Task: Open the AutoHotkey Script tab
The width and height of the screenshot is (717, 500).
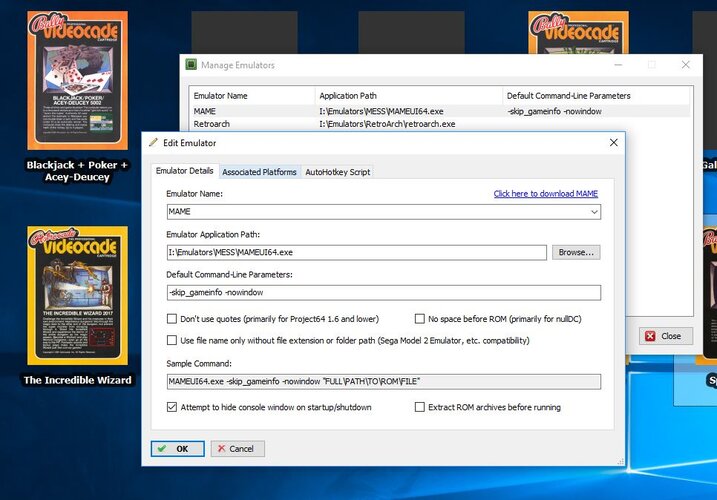Action: (337, 172)
